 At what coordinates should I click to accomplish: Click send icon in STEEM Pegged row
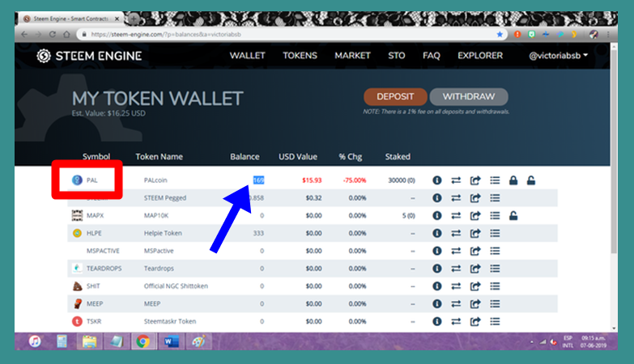coord(475,198)
